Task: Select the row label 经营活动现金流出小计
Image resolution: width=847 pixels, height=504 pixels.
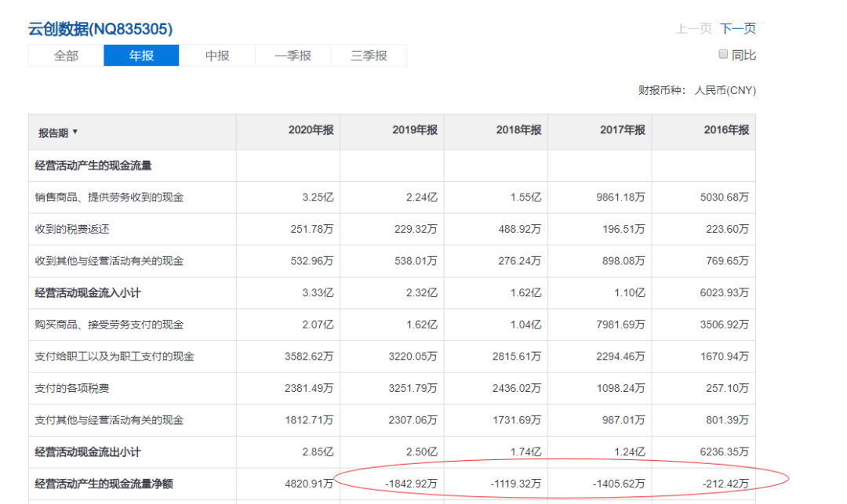Action: click(x=88, y=452)
